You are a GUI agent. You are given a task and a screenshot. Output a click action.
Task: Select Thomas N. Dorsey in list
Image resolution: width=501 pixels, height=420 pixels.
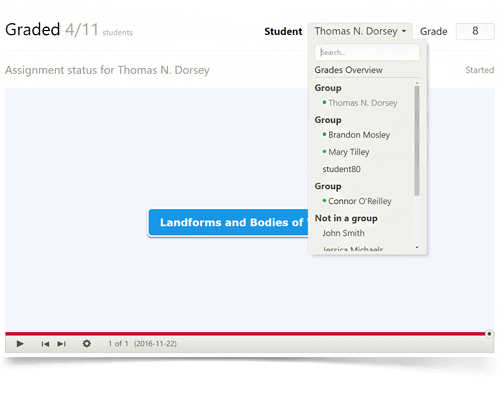(x=363, y=103)
